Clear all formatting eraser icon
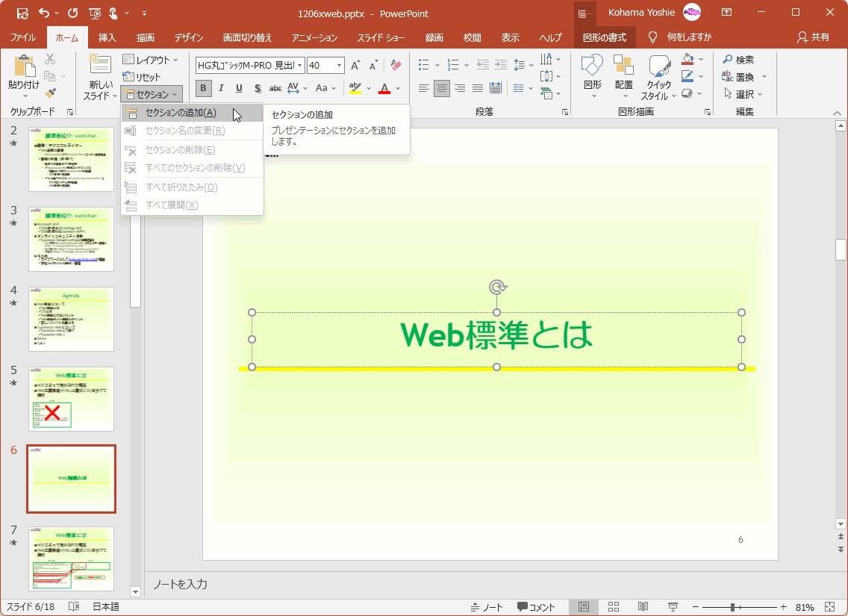The width and height of the screenshot is (848, 616). 396,66
